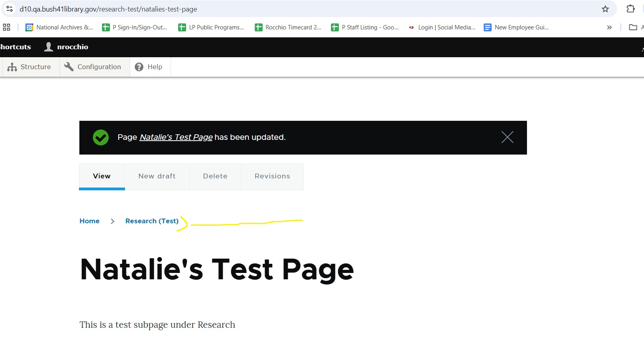Screen dimensions: 644x356
Task: Follow the Natalie's Test Page link in message
Action: pyautogui.click(x=176, y=137)
